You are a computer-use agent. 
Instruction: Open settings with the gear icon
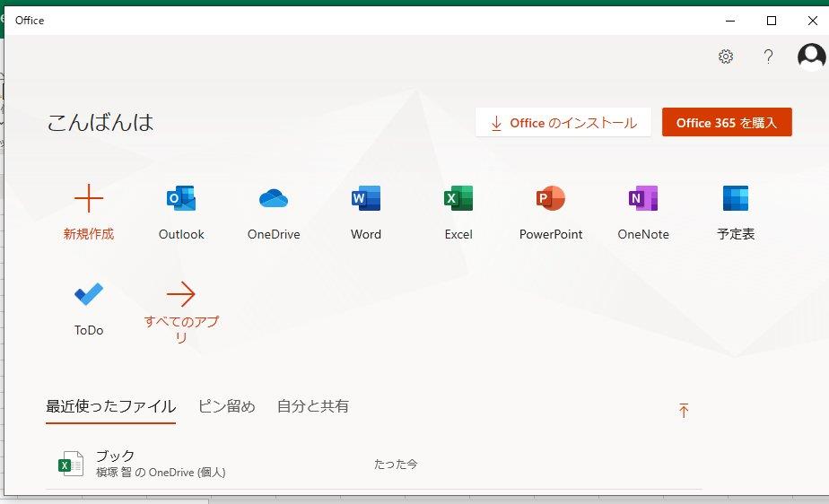point(725,56)
